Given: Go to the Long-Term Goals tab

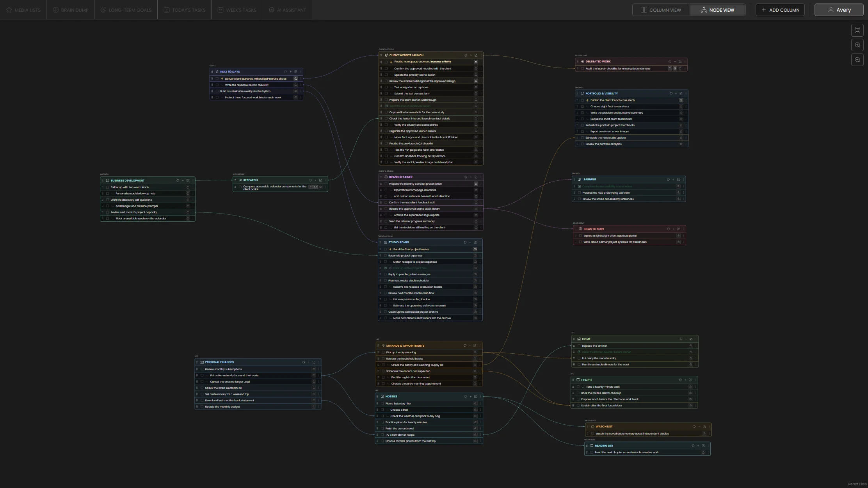Looking at the screenshot, I should point(126,10).
